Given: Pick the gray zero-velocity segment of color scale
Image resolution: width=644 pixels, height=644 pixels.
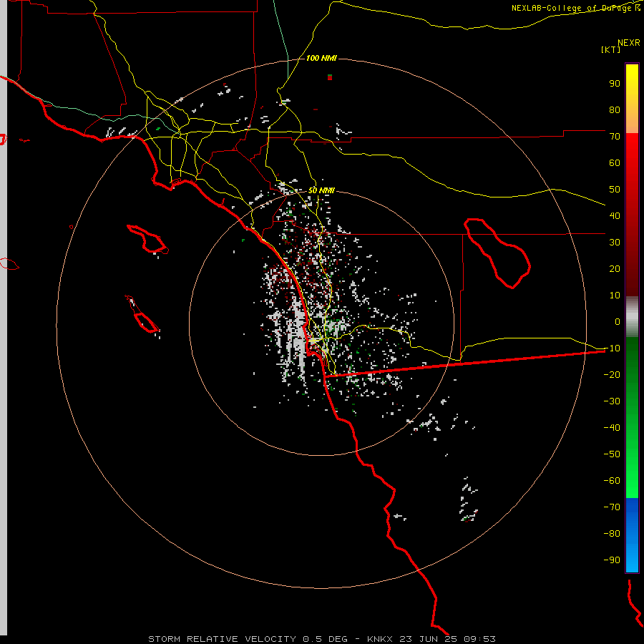Looking at the screenshot, I should (x=632, y=317).
